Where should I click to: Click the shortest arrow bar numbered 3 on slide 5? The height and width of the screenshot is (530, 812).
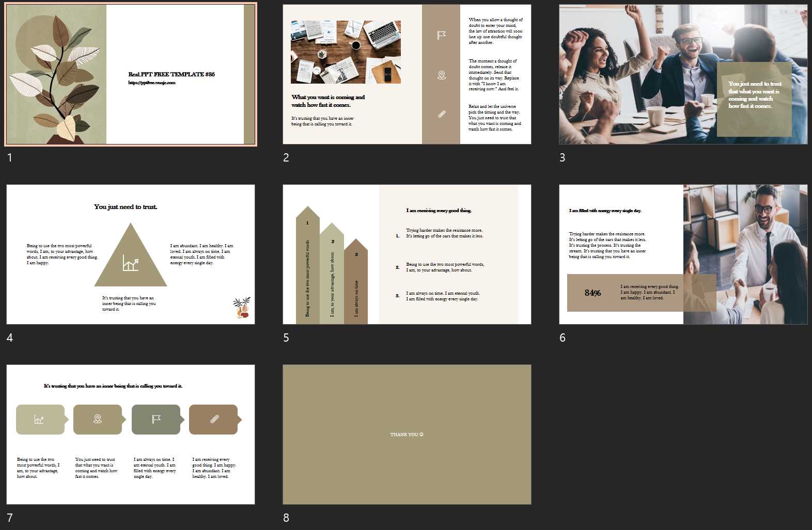pos(356,281)
